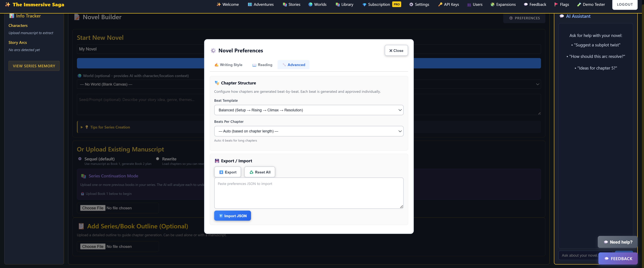644x268 pixels.
Task: Click the Novel Builder document icon
Action: [x=77, y=17]
